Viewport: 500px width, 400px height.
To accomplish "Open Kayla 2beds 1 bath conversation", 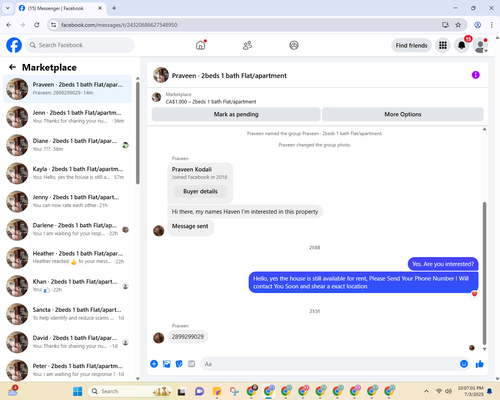I will pos(67,173).
